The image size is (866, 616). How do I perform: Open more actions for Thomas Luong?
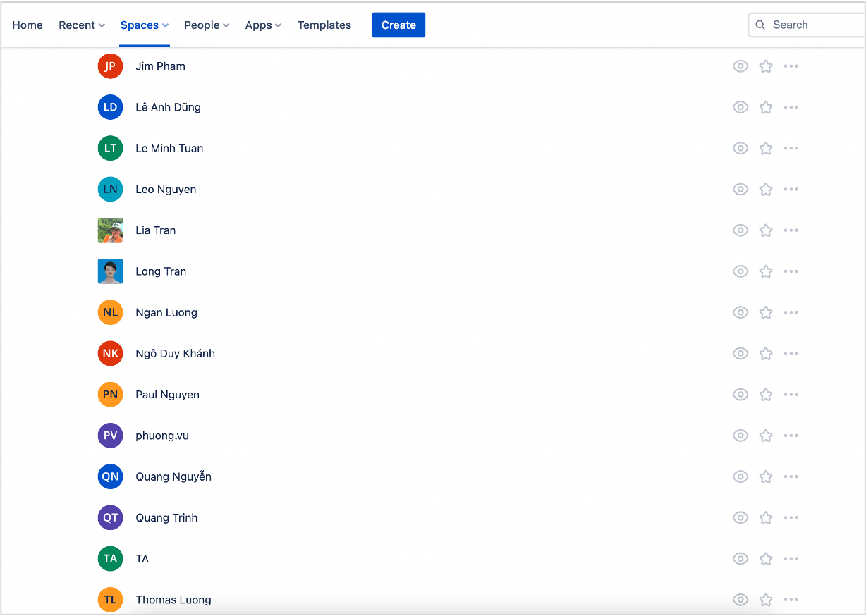[791, 600]
